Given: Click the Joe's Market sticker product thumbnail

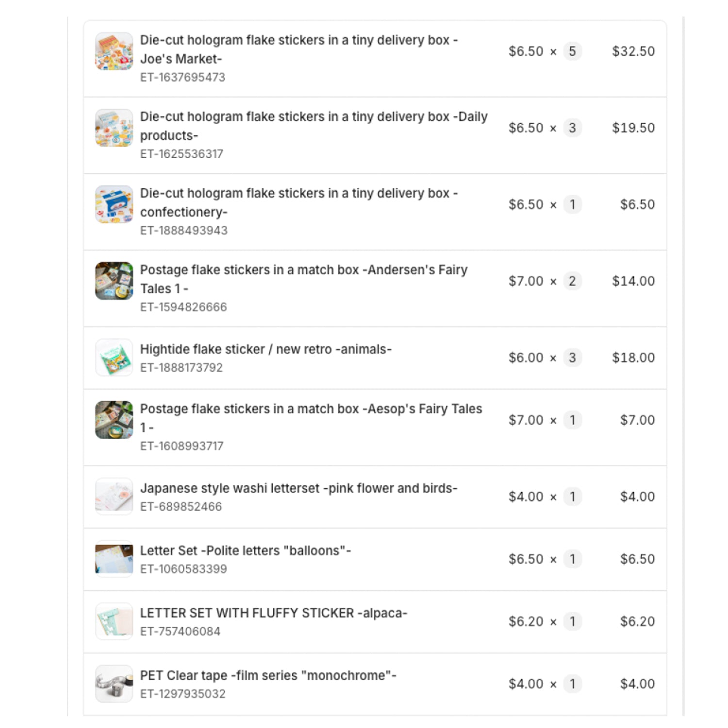Looking at the screenshot, I should tap(114, 51).
